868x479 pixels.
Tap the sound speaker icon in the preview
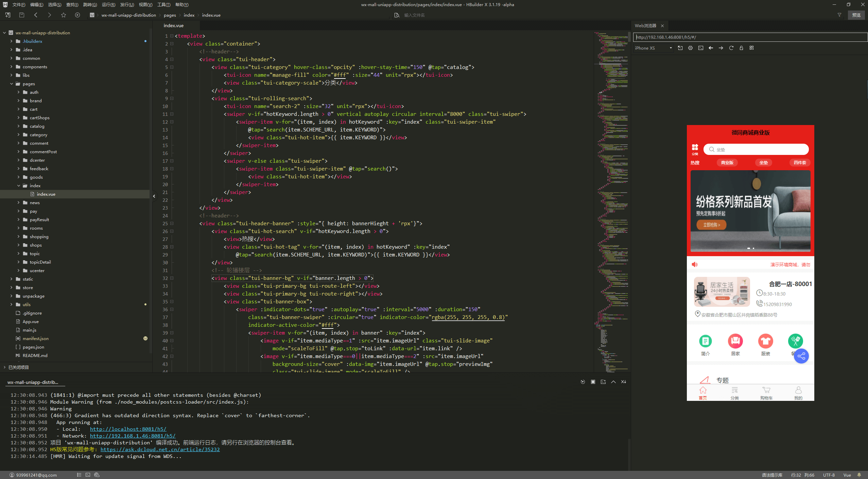point(694,264)
